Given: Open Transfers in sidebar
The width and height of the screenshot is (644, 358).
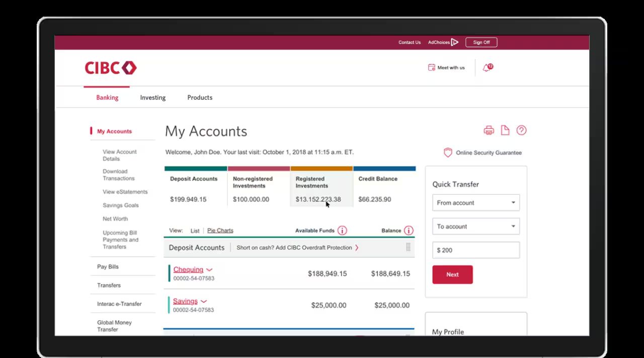Looking at the screenshot, I should pos(109,285).
